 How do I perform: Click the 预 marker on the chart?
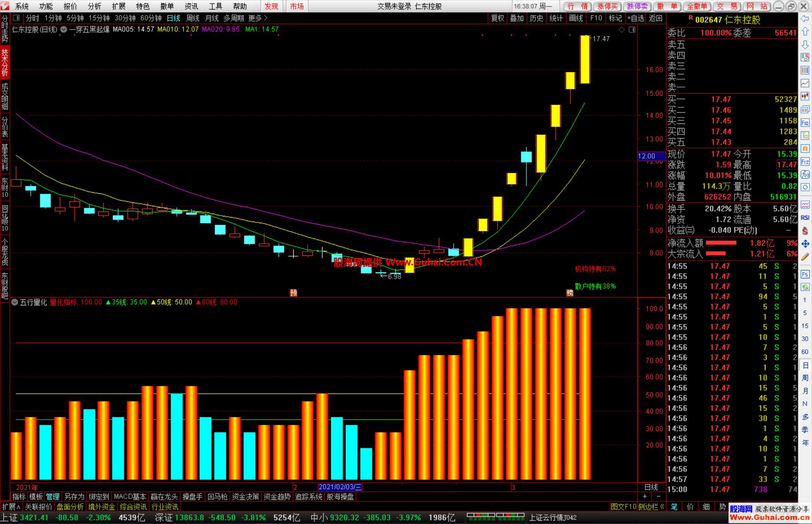pos(294,293)
